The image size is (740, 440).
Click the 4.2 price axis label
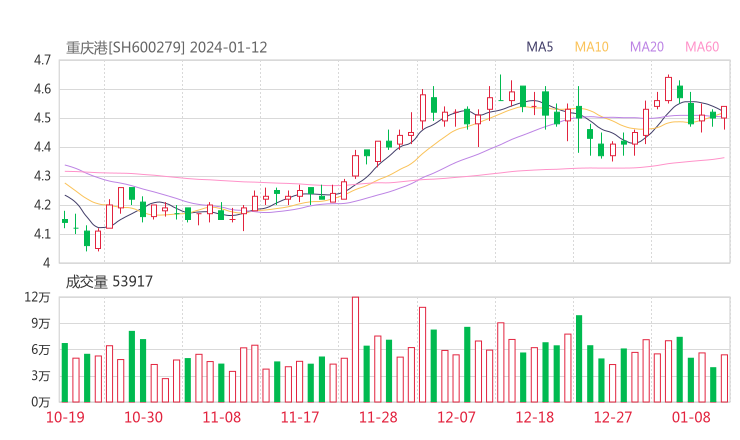point(42,205)
